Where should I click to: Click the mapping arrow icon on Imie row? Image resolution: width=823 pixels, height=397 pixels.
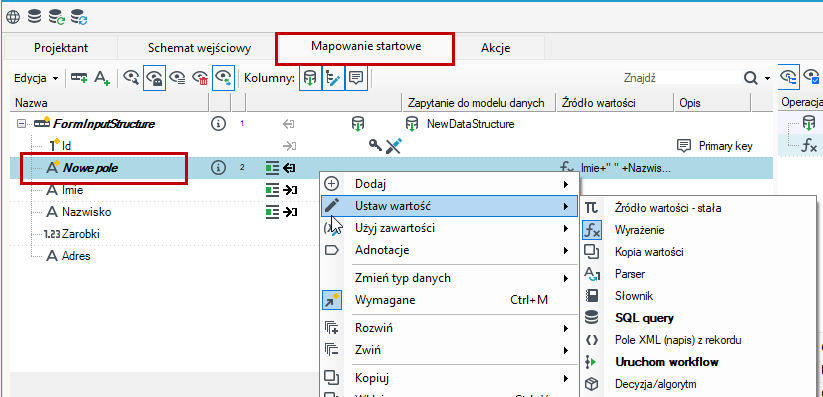[291, 190]
